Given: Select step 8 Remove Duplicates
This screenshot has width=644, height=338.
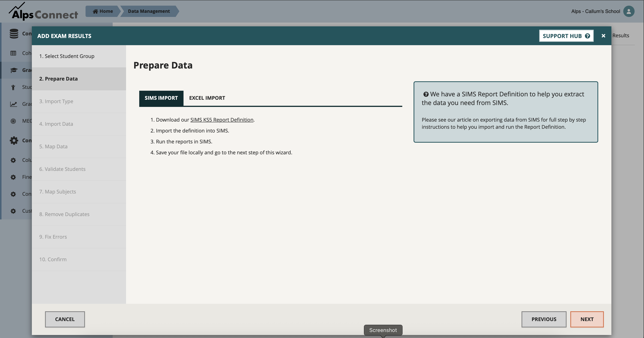Looking at the screenshot, I should [x=79, y=214].
